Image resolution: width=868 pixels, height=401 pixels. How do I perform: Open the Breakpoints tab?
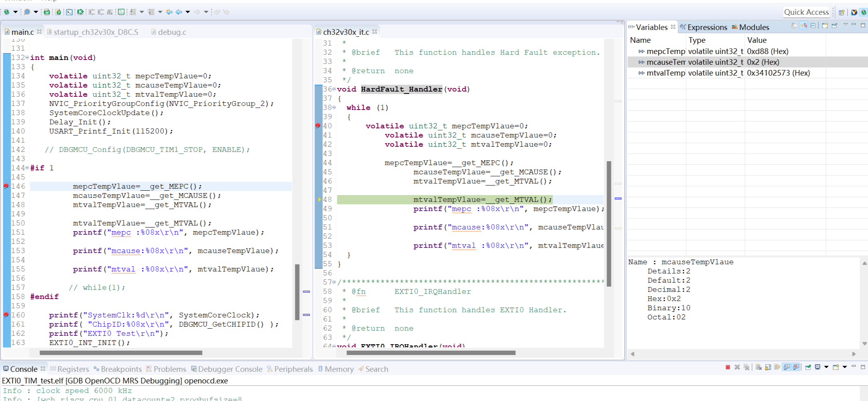117,369
